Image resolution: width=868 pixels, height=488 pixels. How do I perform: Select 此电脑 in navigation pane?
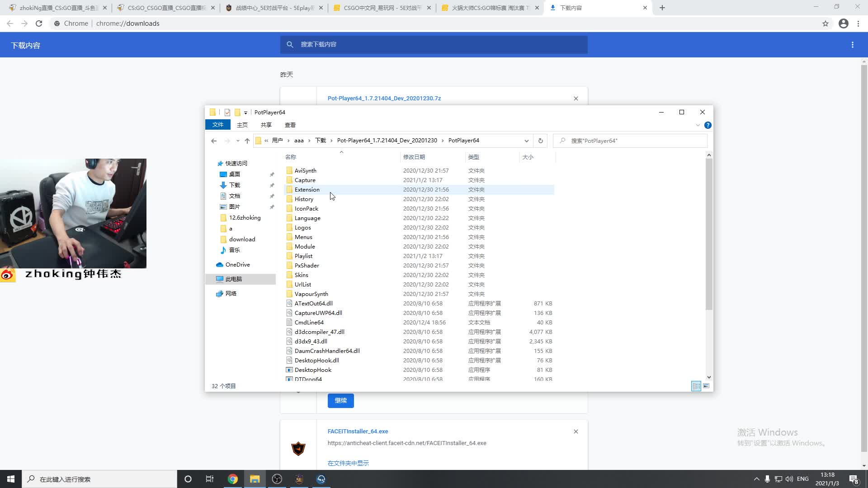[x=234, y=279]
